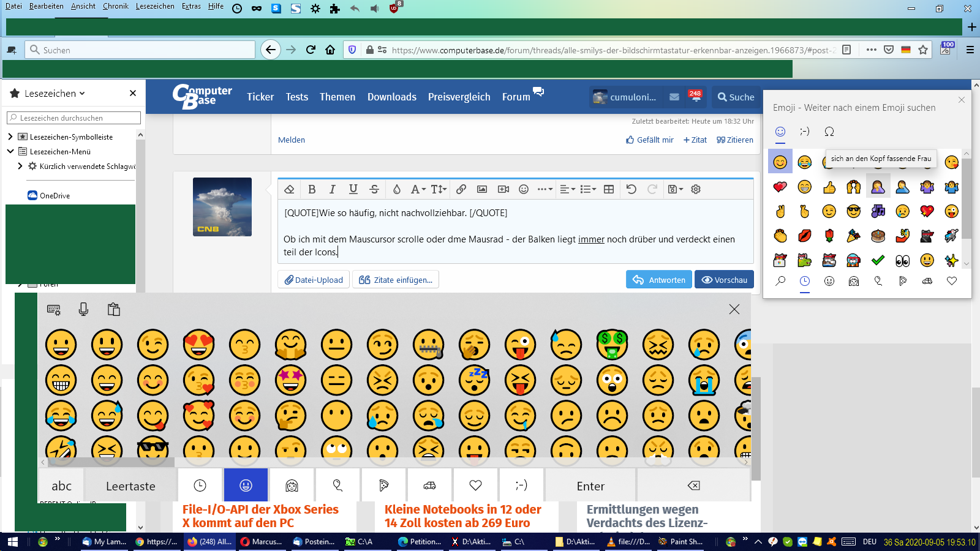Insert a link using the chain icon
This screenshot has height=551, width=980.
click(461, 189)
